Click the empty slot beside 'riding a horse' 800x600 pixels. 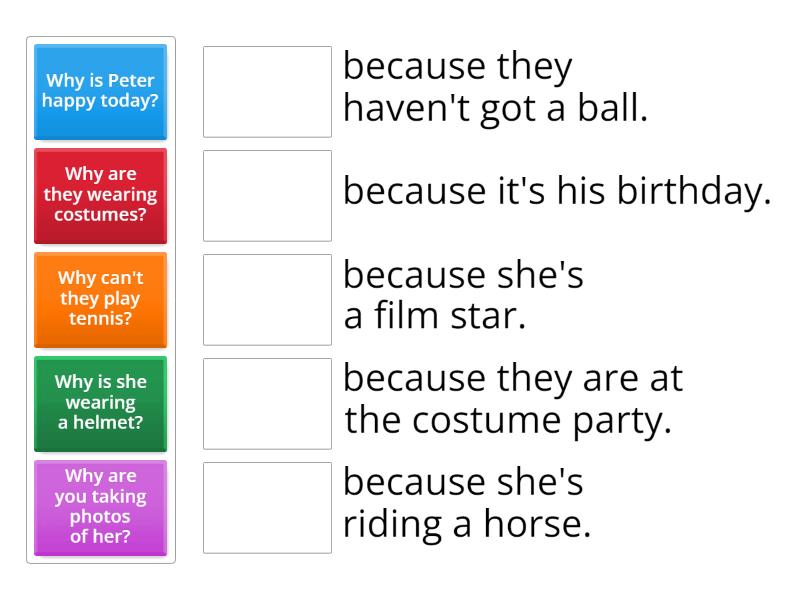pyautogui.click(x=267, y=508)
